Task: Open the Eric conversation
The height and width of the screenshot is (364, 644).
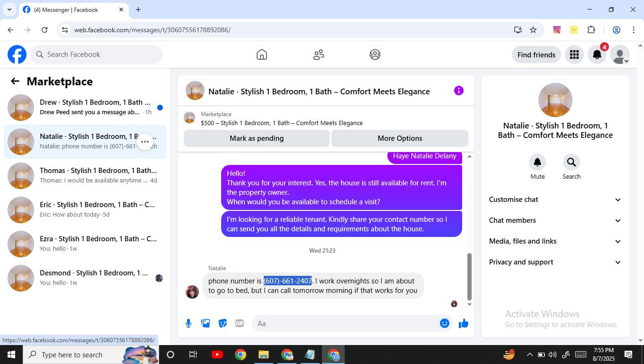Action: [x=85, y=209]
